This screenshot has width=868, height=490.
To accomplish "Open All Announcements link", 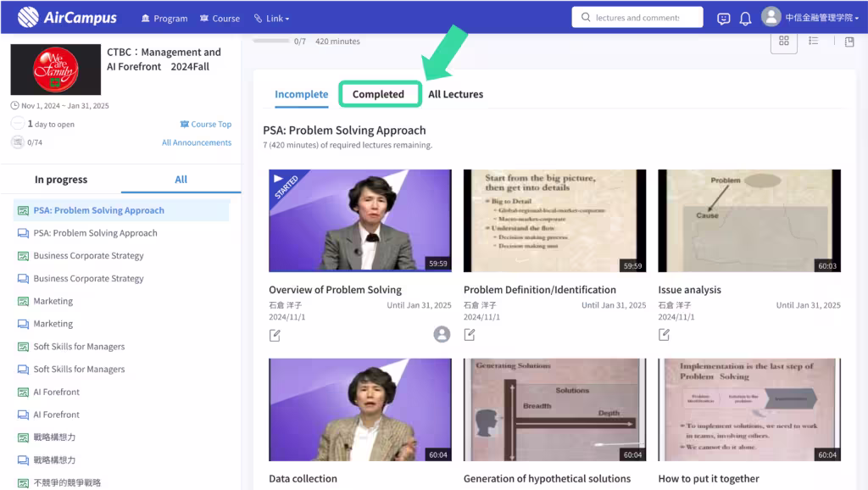I will [197, 142].
